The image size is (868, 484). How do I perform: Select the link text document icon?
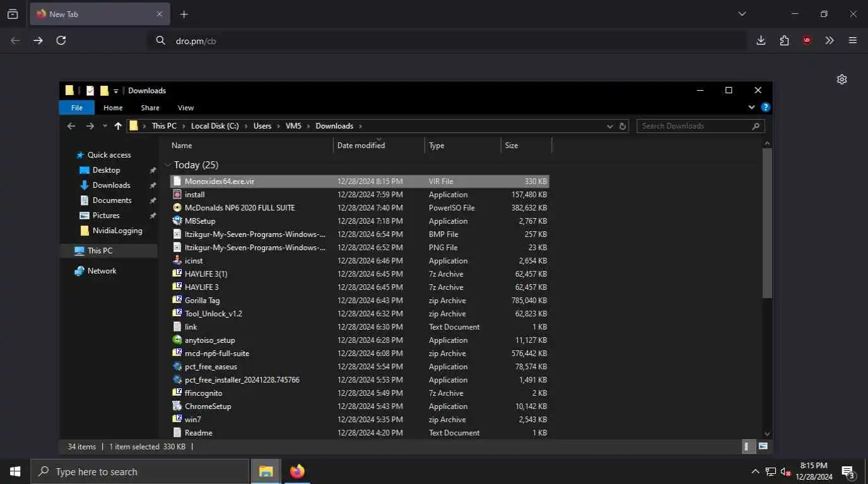177,327
